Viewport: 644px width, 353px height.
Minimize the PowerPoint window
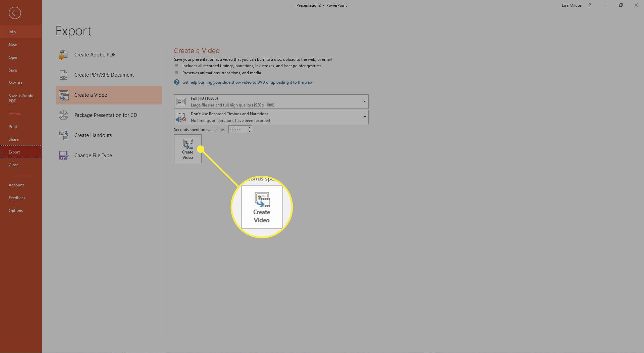coord(605,5)
